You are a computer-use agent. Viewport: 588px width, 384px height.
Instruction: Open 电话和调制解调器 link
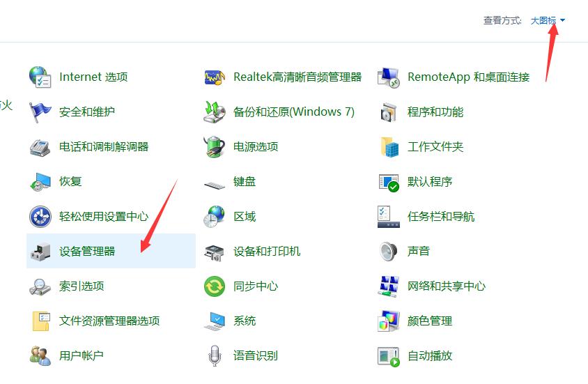[104, 146]
